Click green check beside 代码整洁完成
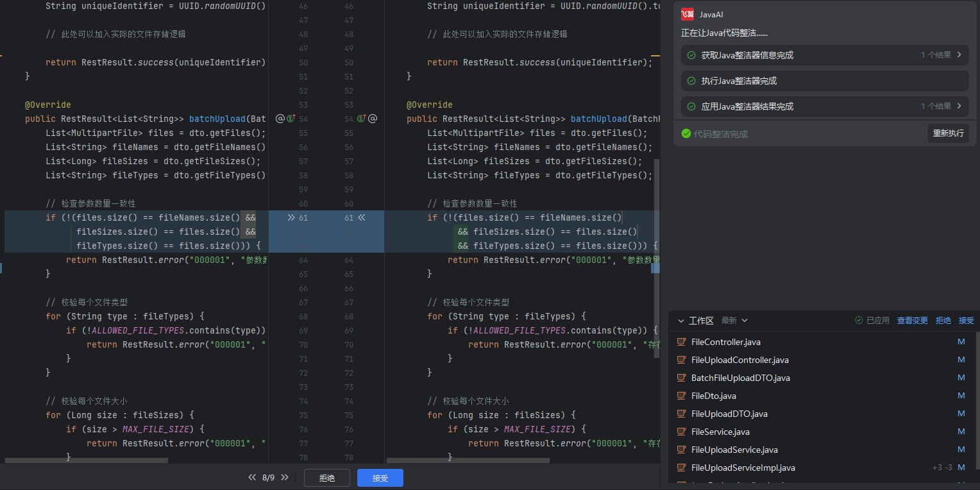The width and height of the screenshot is (980, 490). pyautogui.click(x=686, y=134)
